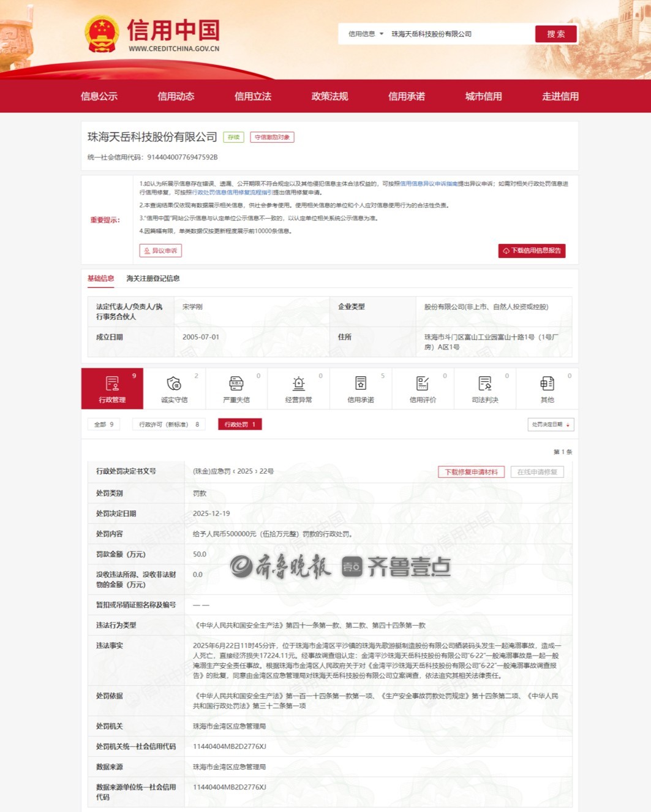Filter by 行政许可 (新标准) 8
Image resolution: width=651 pixels, height=812 pixels.
168,424
